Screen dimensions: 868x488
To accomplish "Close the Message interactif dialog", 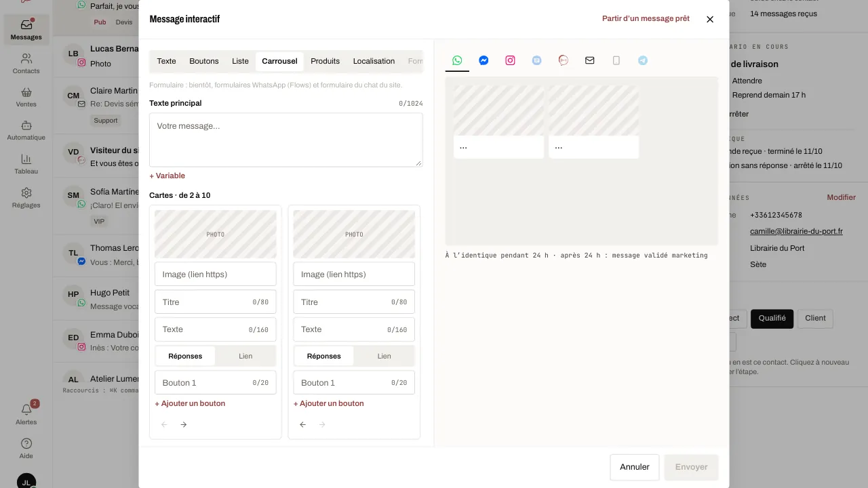I will click(x=710, y=19).
